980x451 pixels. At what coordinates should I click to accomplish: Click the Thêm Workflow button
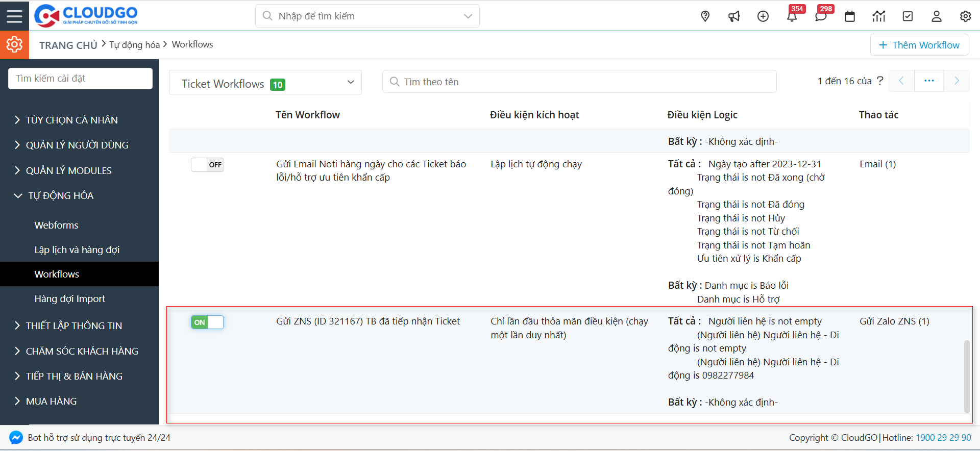point(919,45)
